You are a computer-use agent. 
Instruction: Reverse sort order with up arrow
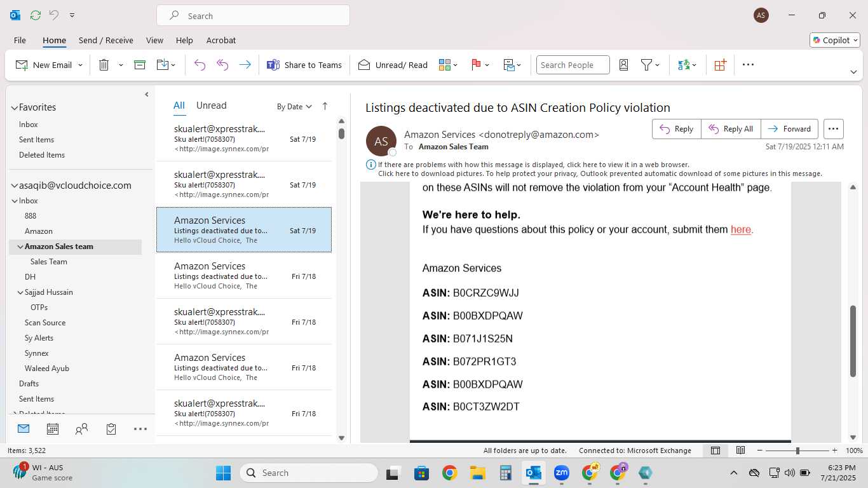coord(325,106)
